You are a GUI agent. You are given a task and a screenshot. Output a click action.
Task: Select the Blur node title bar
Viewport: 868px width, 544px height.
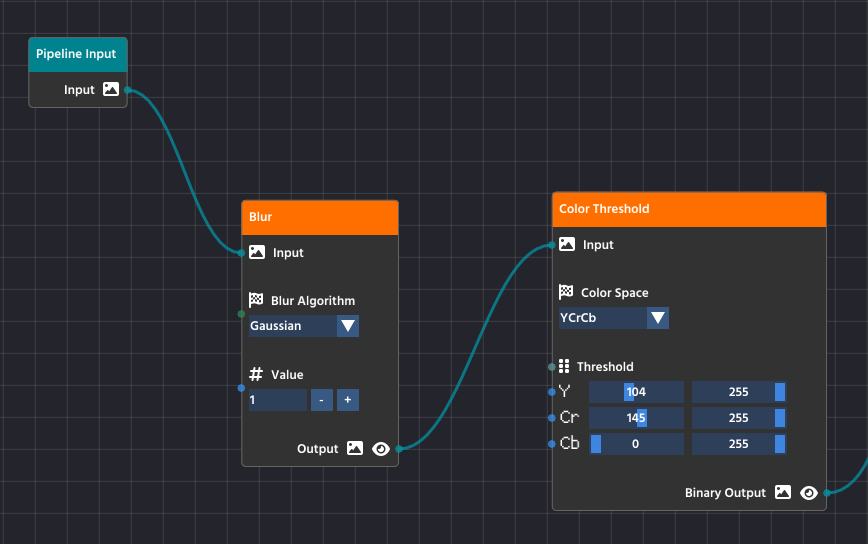[x=320, y=217]
